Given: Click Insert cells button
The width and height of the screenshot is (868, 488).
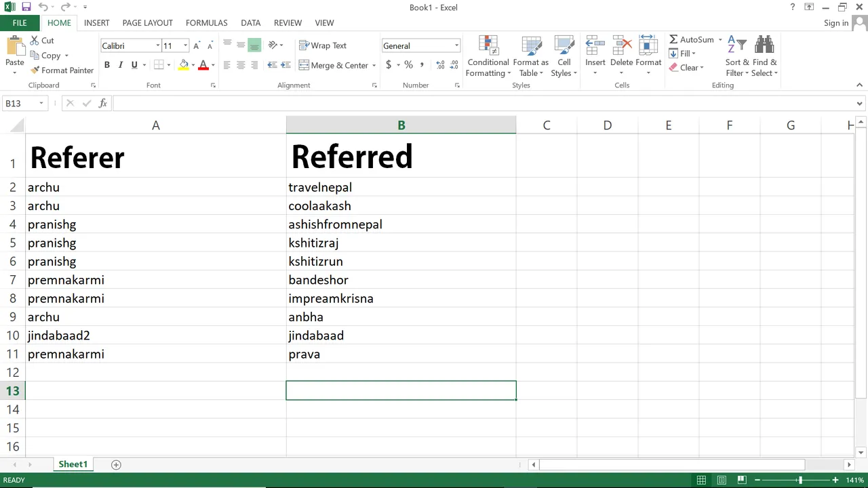Looking at the screenshot, I should [x=595, y=57].
